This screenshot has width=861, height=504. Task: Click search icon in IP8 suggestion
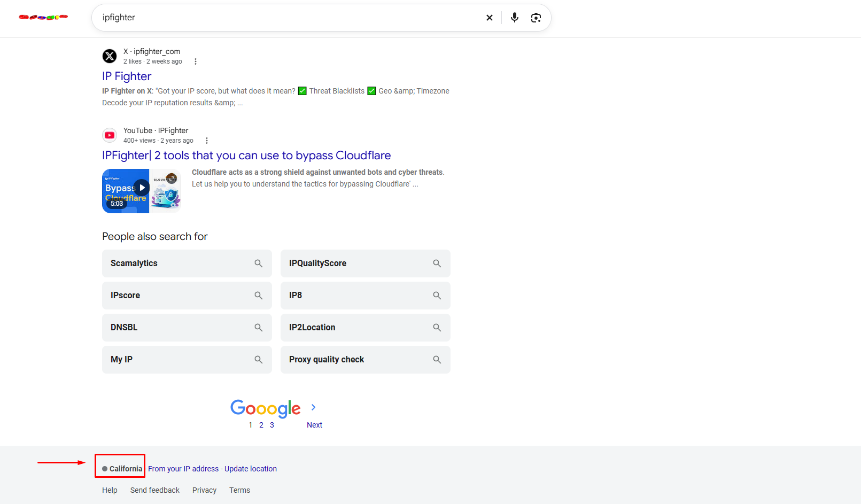pos(437,296)
